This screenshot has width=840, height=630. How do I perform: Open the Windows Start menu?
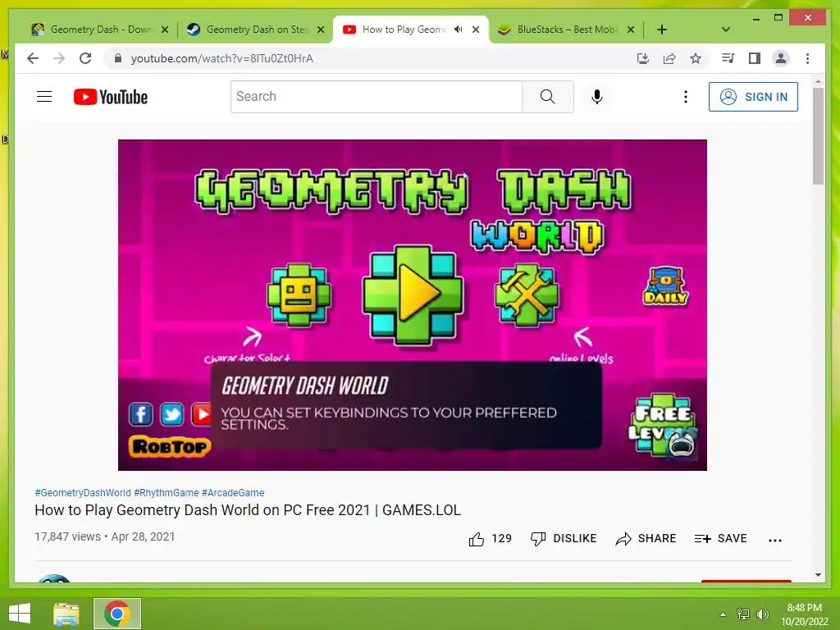pos(20,614)
